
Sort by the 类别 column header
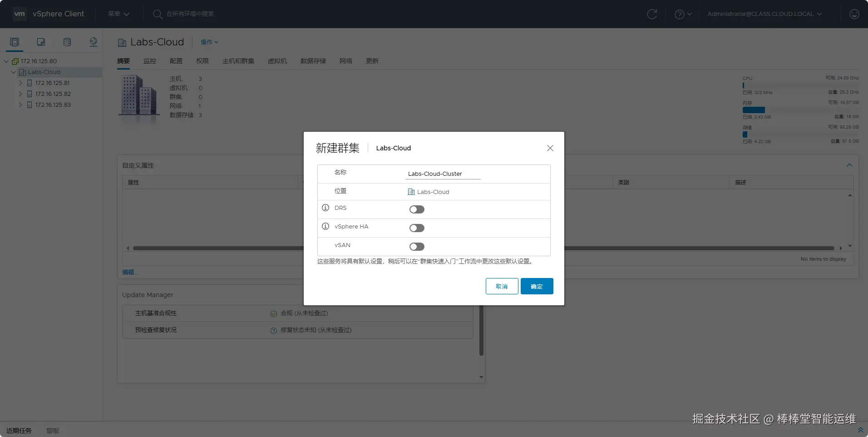click(x=624, y=183)
